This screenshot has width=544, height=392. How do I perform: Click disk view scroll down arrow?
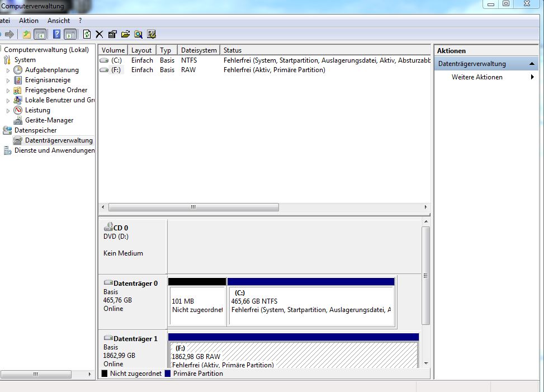coord(425,363)
